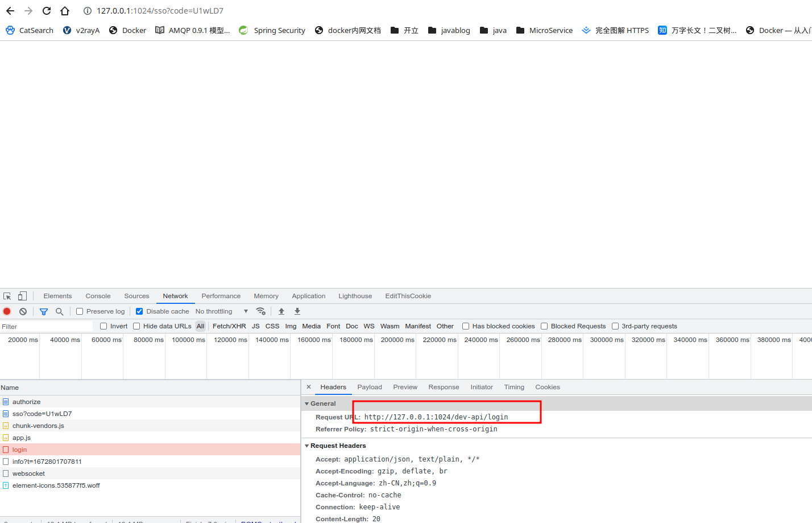Go forward to the next page
Image resolution: width=812 pixels, height=523 pixels.
tap(28, 11)
